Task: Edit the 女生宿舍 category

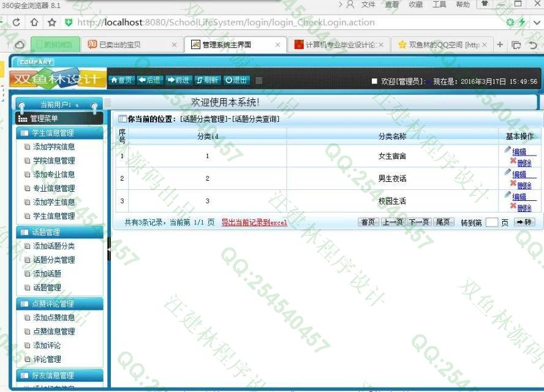Action: pos(519,152)
